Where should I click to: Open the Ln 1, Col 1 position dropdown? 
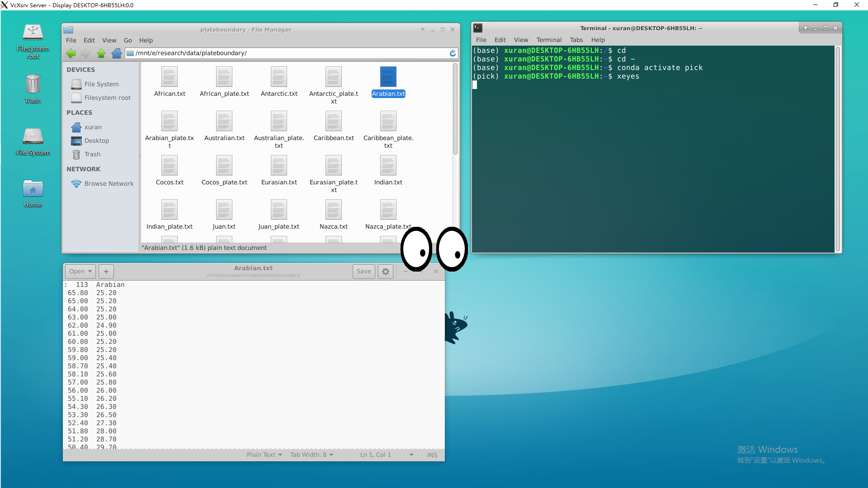387,455
